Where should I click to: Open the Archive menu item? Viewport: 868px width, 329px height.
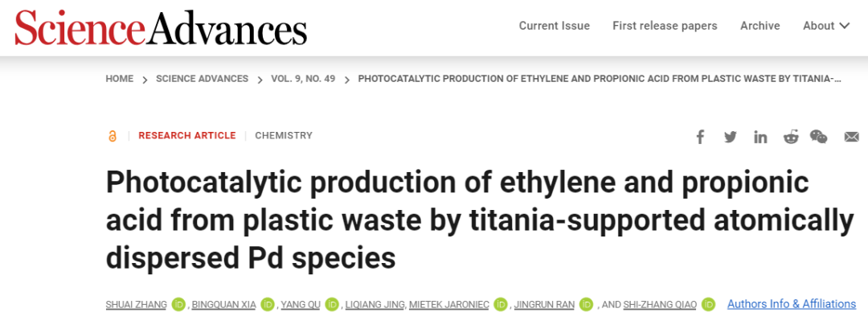point(760,26)
